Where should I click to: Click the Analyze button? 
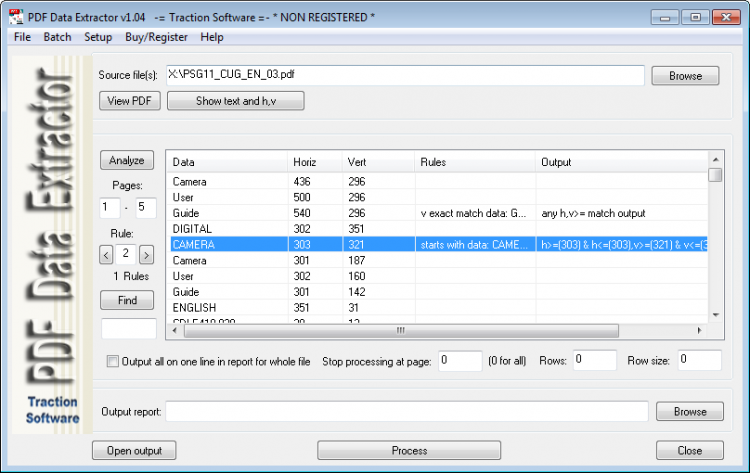[127, 160]
